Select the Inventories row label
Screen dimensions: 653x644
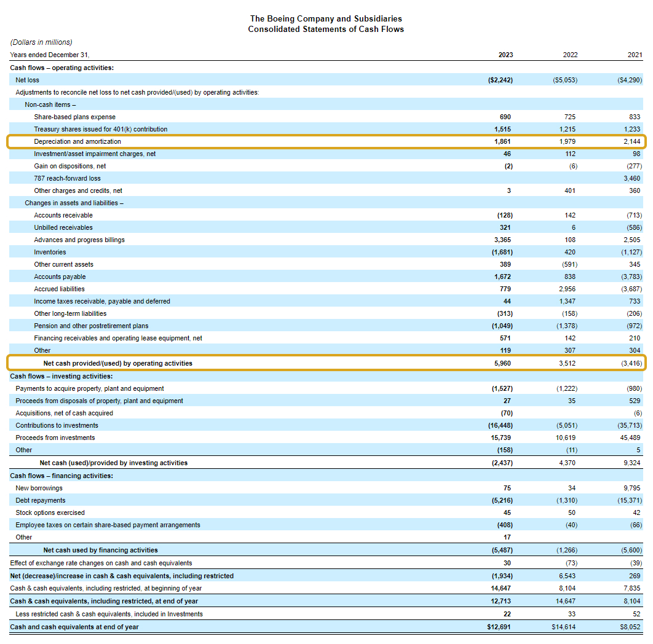(50, 252)
